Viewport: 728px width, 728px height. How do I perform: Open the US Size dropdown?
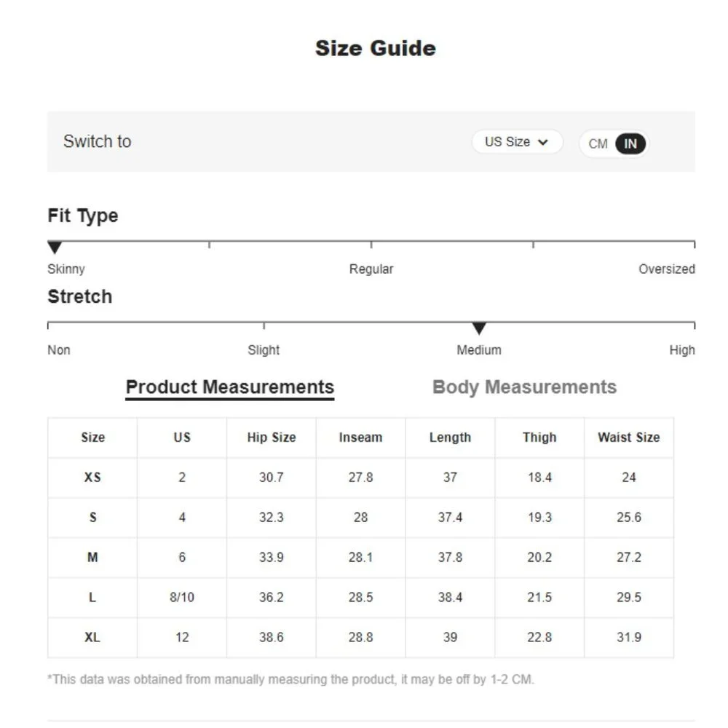(x=517, y=142)
